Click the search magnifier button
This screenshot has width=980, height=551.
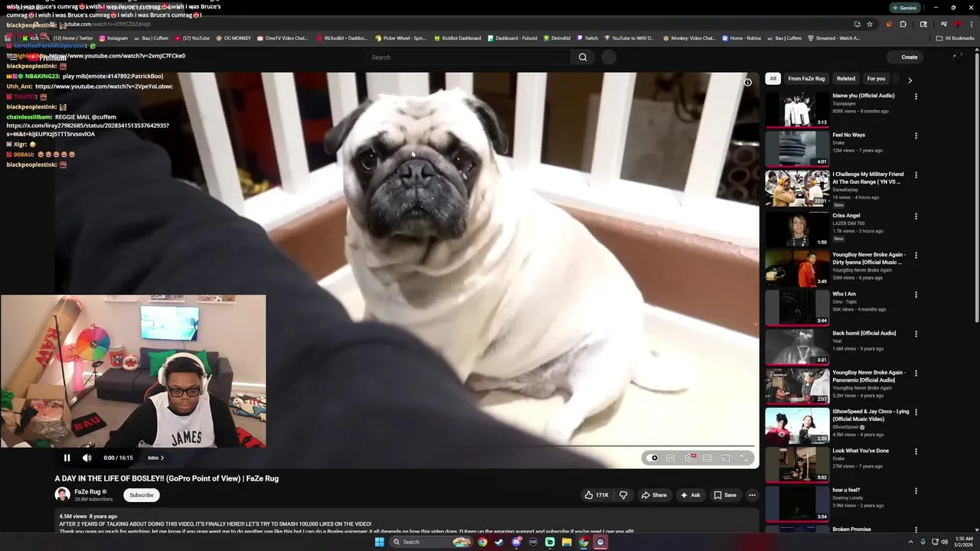(x=583, y=57)
